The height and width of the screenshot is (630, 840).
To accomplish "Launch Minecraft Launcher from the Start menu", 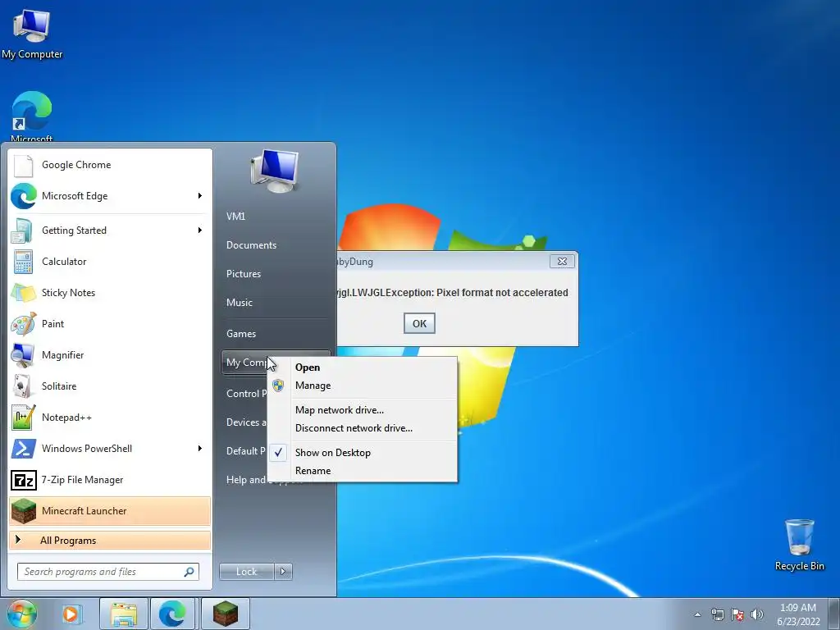I will pyautogui.click(x=110, y=510).
